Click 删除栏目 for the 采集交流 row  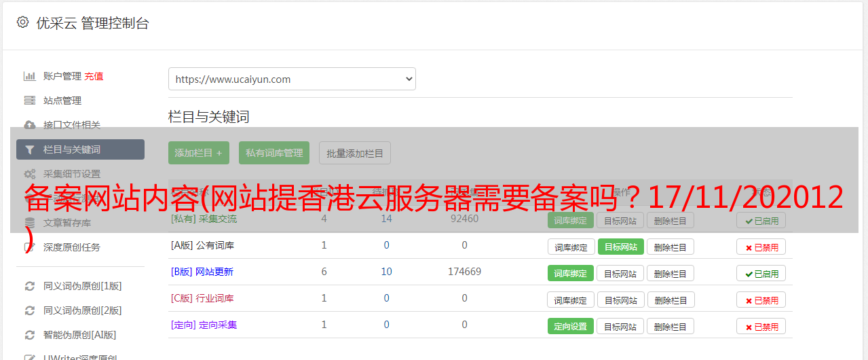coord(671,220)
